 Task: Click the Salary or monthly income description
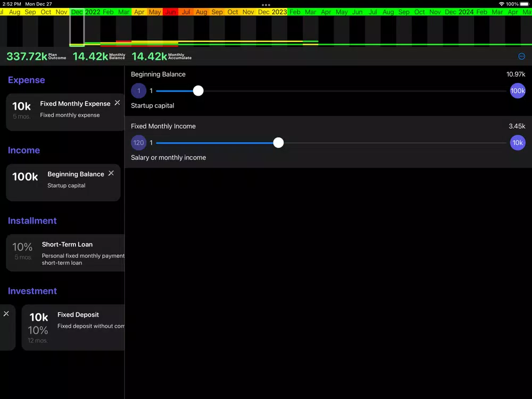point(168,158)
